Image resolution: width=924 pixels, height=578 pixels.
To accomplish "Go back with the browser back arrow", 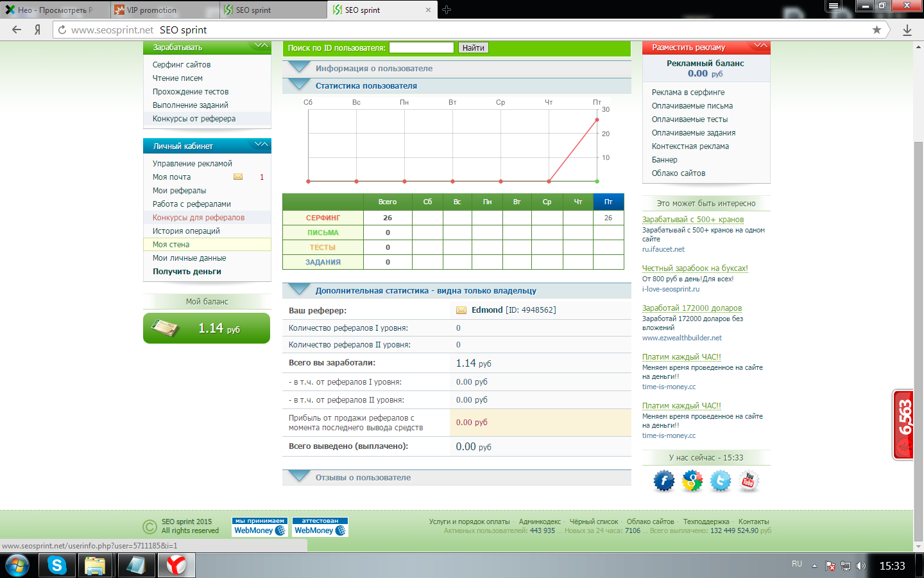I will [17, 30].
